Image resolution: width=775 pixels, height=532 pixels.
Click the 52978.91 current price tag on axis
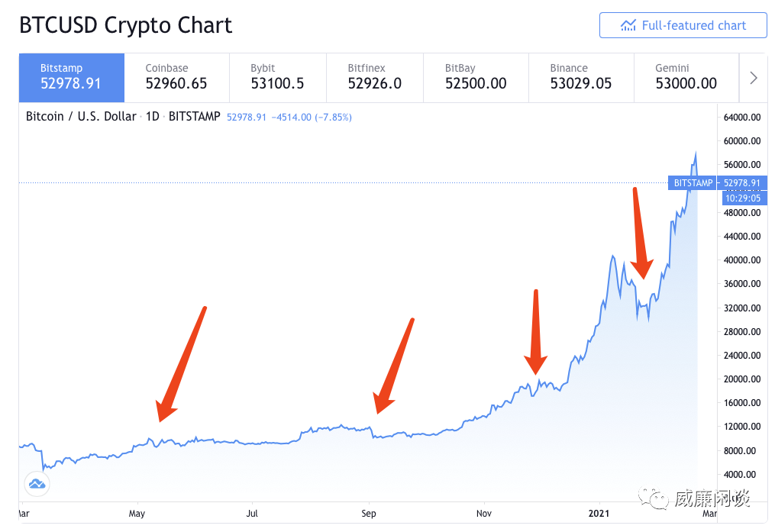coord(742,182)
